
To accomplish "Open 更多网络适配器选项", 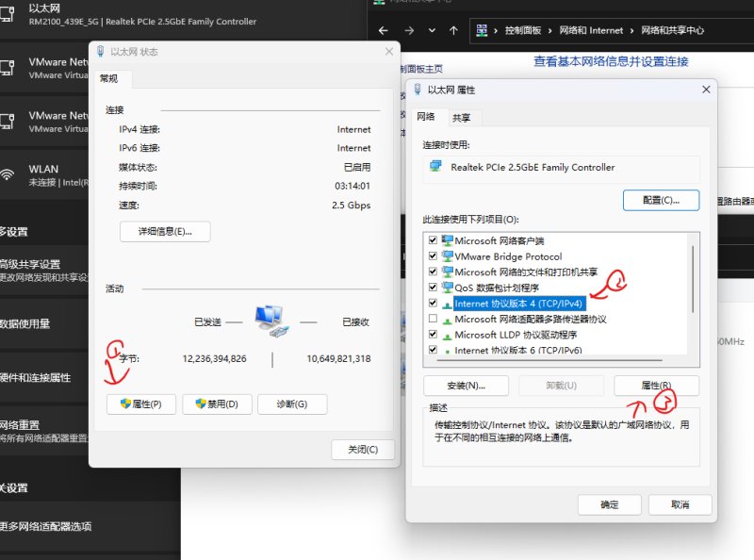I will point(90,526).
